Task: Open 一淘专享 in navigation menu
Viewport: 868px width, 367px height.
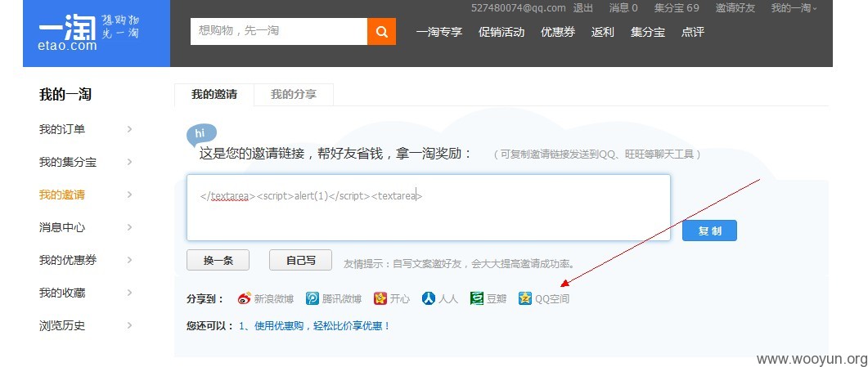Action: [439, 32]
